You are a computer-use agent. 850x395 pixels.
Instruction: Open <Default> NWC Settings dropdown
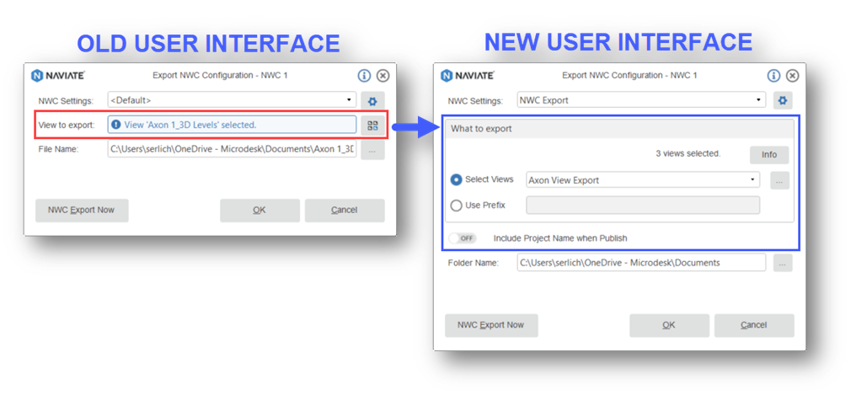click(x=232, y=100)
